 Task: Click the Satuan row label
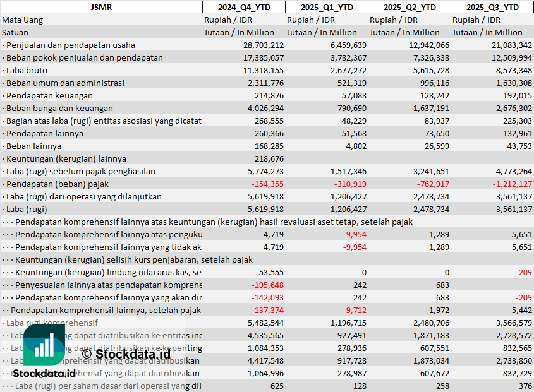[15, 33]
